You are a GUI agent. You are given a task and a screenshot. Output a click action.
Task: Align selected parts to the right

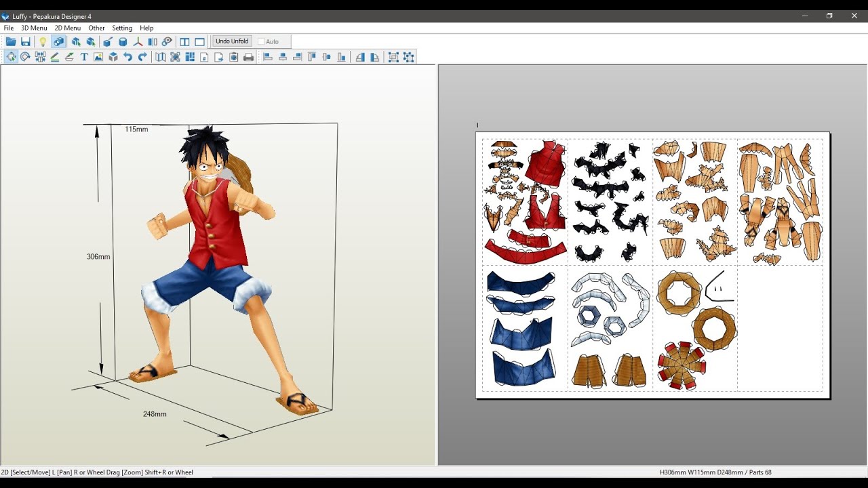click(297, 57)
